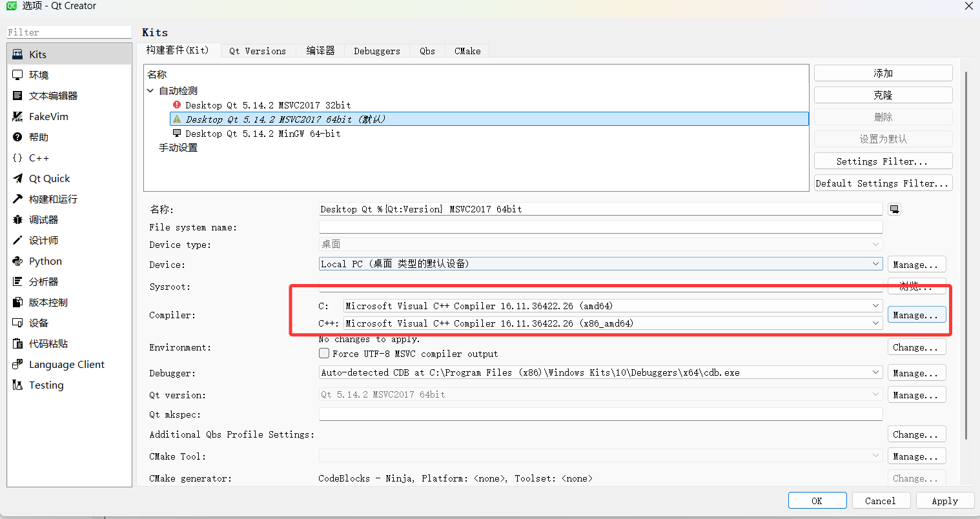Open the 分析器 category icon
The height and width of the screenshot is (519, 980).
(17, 281)
